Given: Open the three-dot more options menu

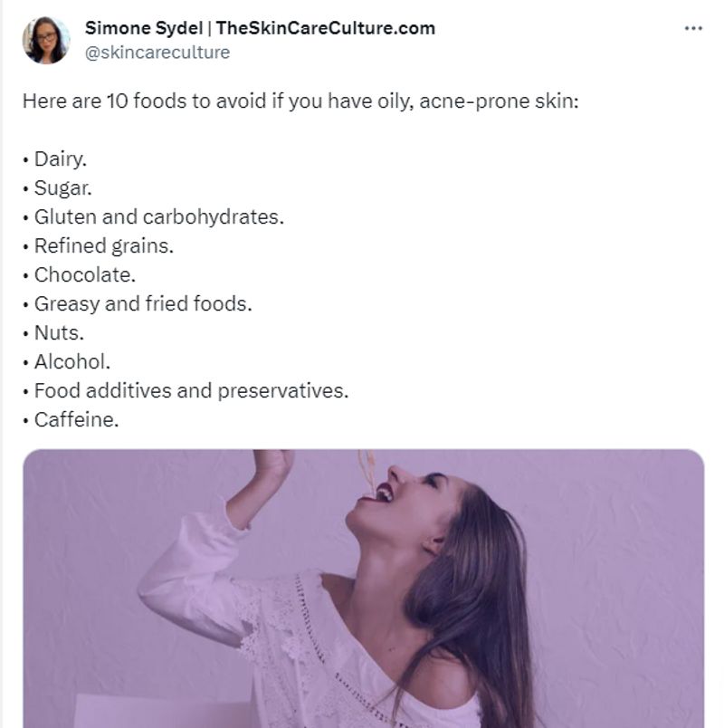Looking at the screenshot, I should click(x=693, y=28).
